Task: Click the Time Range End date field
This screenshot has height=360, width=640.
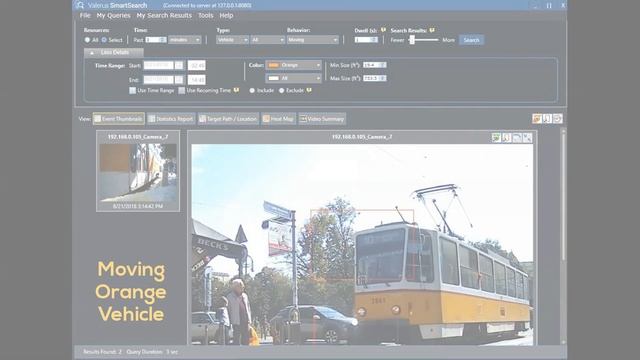Action: coord(158,80)
